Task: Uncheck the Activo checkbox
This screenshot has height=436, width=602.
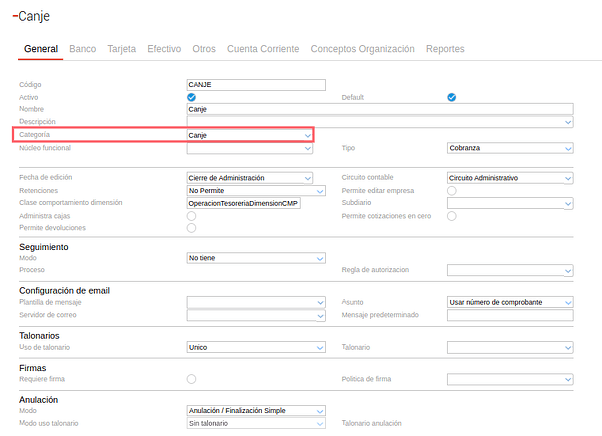Action: (x=191, y=97)
